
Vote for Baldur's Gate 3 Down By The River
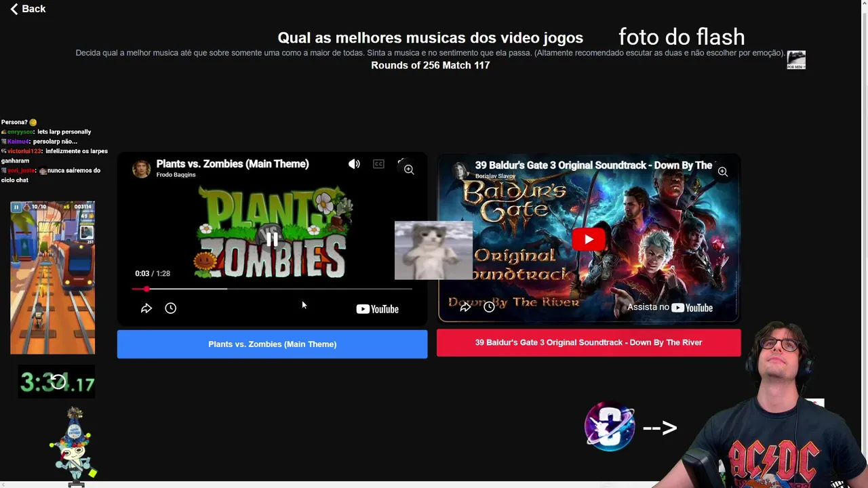click(589, 342)
